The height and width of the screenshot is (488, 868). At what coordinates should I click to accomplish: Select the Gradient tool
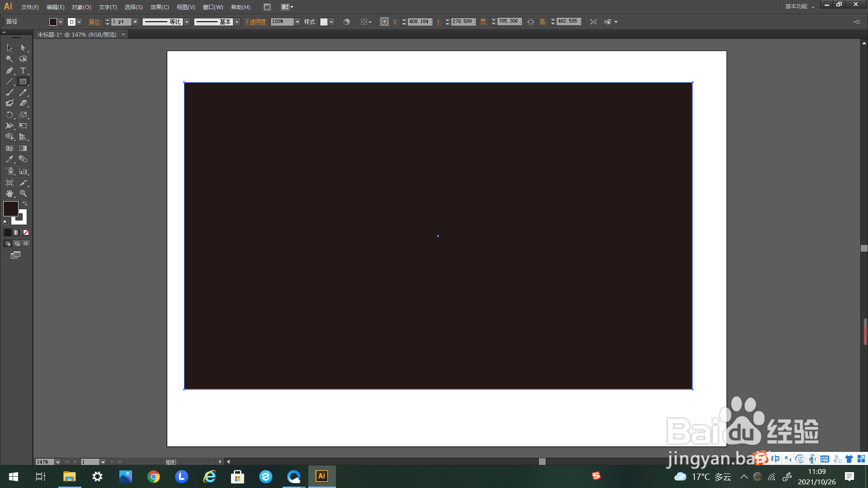pos(23,148)
